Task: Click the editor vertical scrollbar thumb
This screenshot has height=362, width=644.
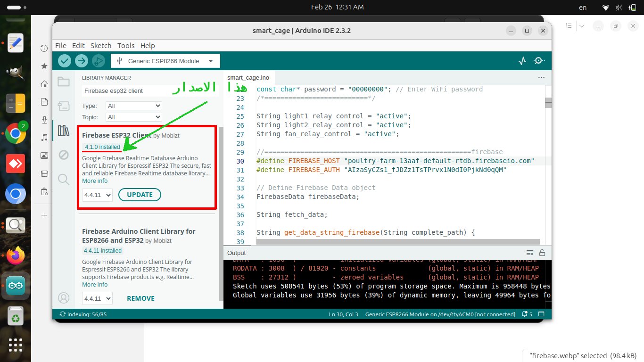Action: point(548,103)
